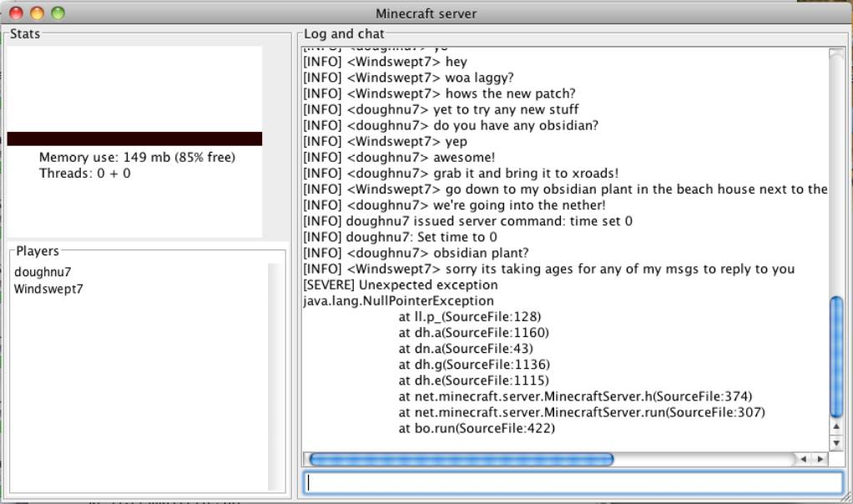Click the "go down to my obsidian plant" line

[x=565, y=189]
